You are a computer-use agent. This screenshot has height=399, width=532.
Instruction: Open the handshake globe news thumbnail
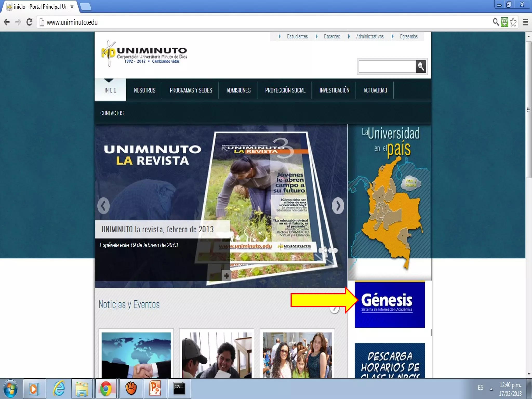click(136, 355)
